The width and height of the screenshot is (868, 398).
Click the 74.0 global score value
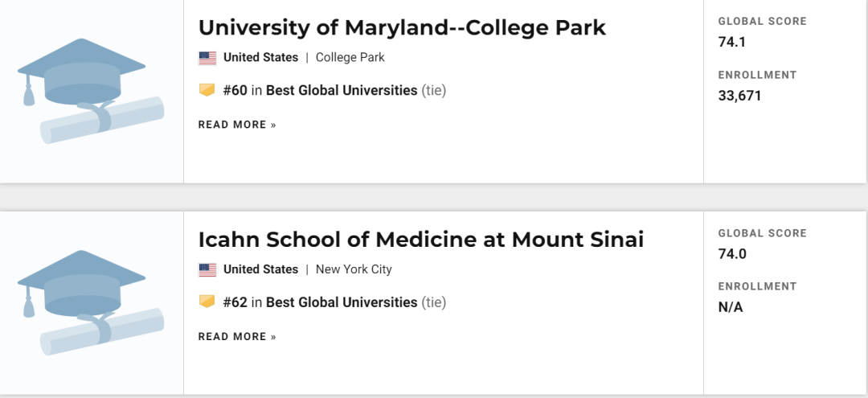732,254
